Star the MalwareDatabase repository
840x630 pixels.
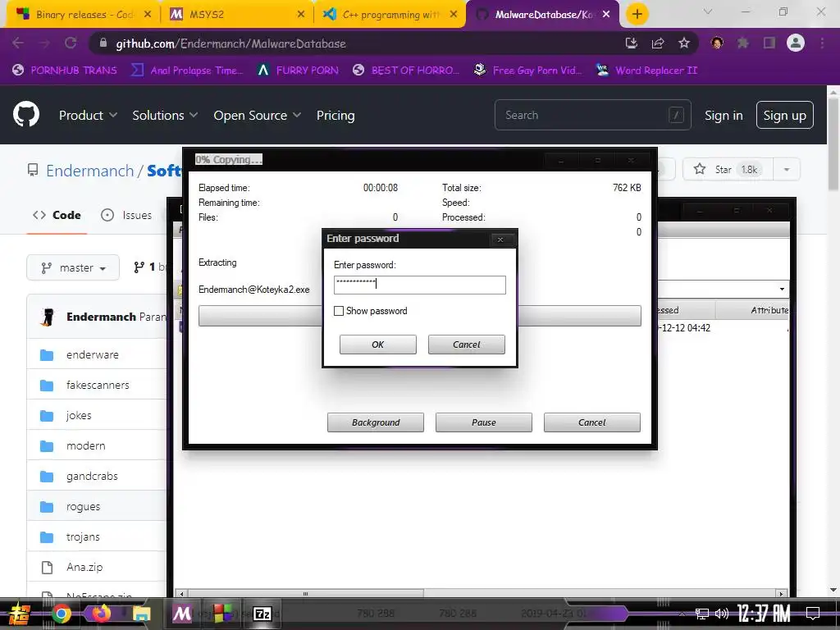728,169
